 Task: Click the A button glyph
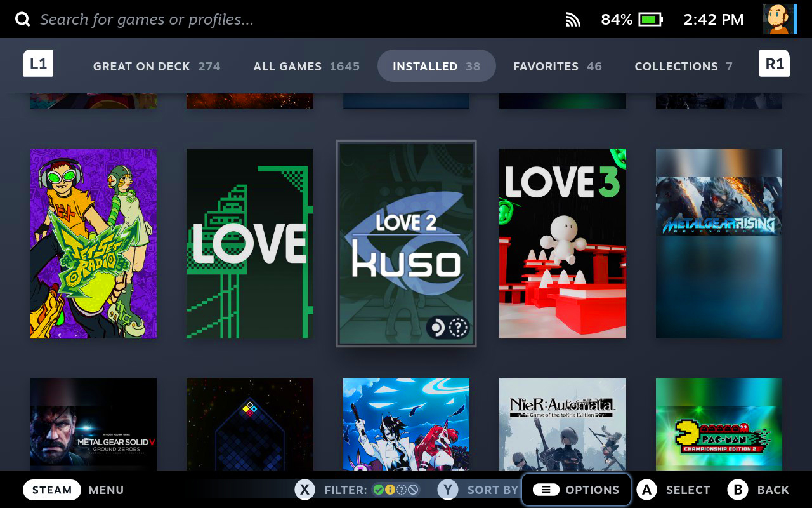(x=646, y=490)
